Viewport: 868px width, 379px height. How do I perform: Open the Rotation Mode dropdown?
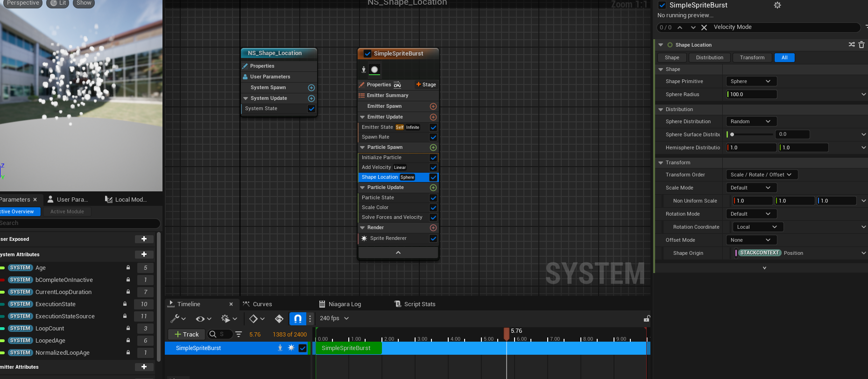click(x=751, y=214)
